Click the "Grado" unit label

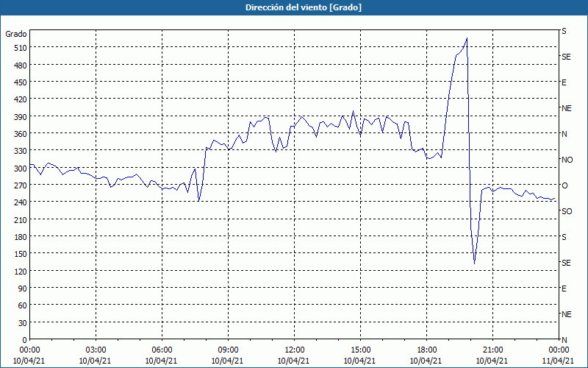click(x=16, y=34)
